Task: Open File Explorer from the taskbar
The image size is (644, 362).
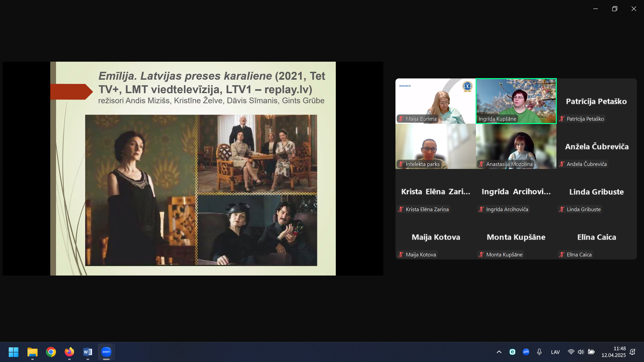Action: pyautogui.click(x=33, y=352)
